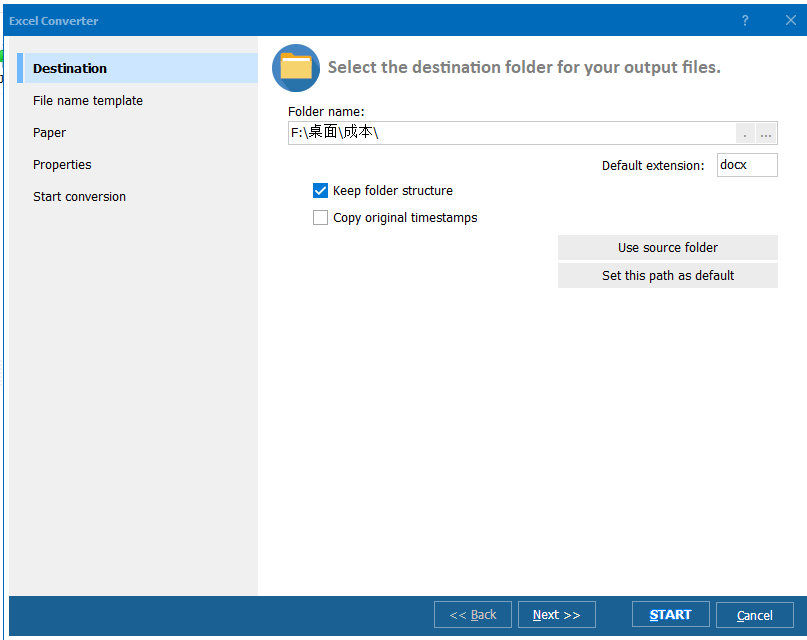This screenshot has height=640, width=807.
Task: Open help via the question mark icon
Action: click(745, 21)
